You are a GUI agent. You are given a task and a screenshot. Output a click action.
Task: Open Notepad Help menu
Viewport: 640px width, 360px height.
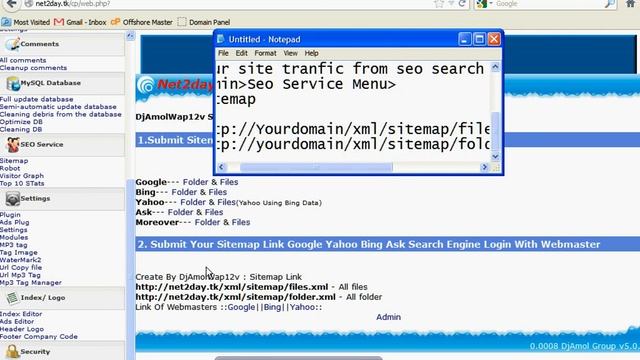click(311, 53)
